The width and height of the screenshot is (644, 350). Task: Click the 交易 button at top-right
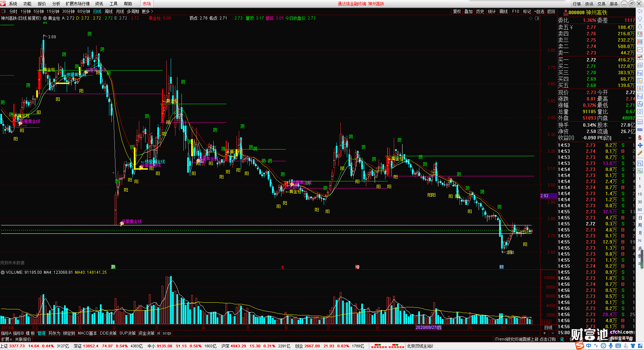(x=601, y=4)
